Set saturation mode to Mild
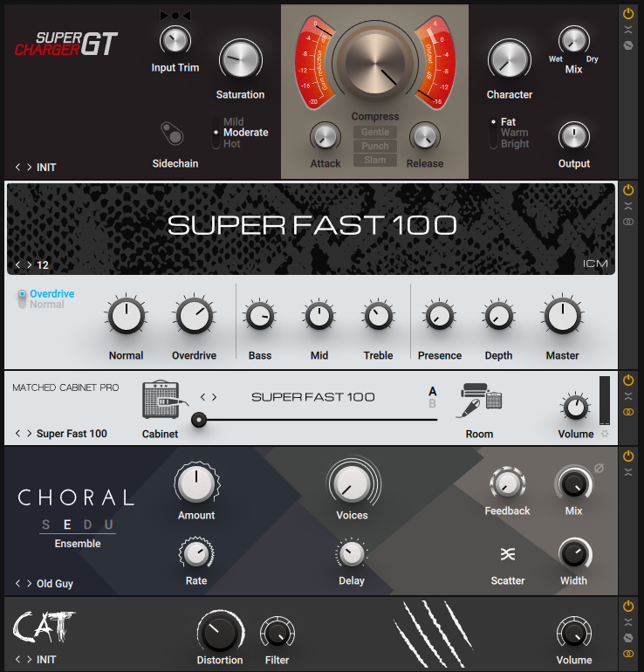The image size is (644, 672). (x=234, y=121)
